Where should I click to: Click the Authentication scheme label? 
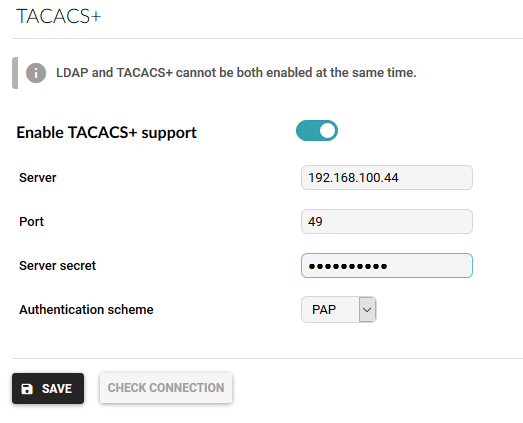click(86, 310)
